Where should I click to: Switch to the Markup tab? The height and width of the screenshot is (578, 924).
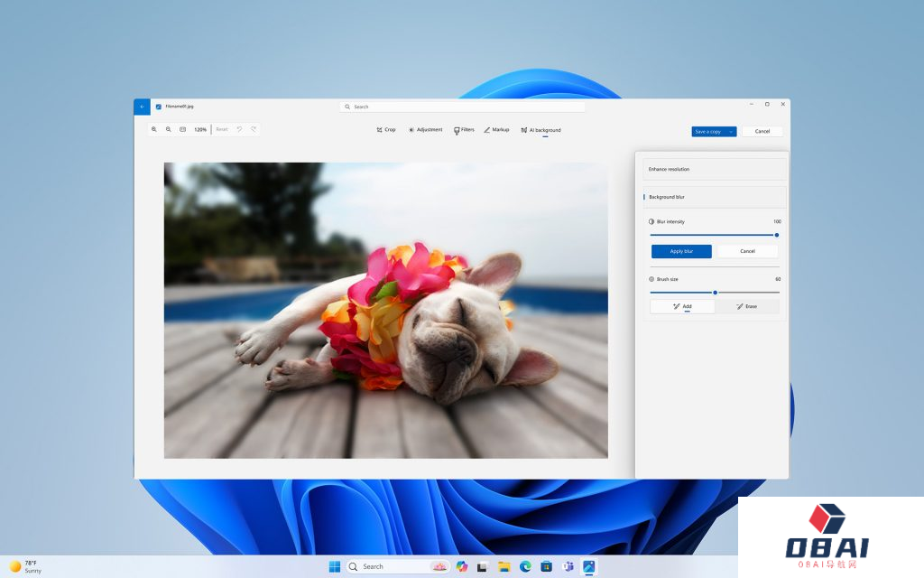point(496,130)
